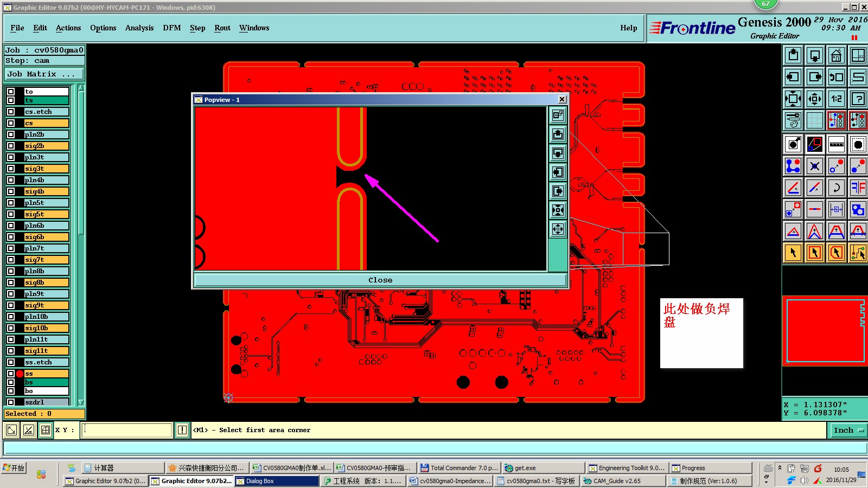Screen dimensions: 868x488
Task: Click the layer list scroll down arrow
Action: pos(81,402)
